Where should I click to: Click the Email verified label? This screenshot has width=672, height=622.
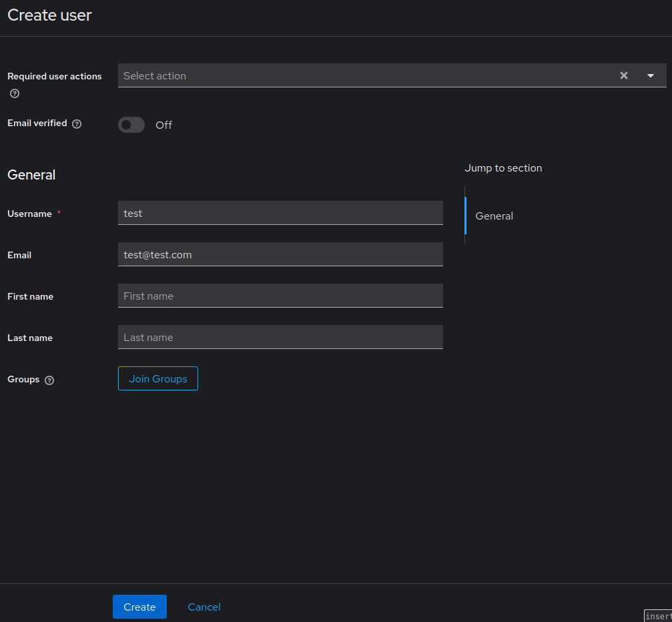pos(37,123)
